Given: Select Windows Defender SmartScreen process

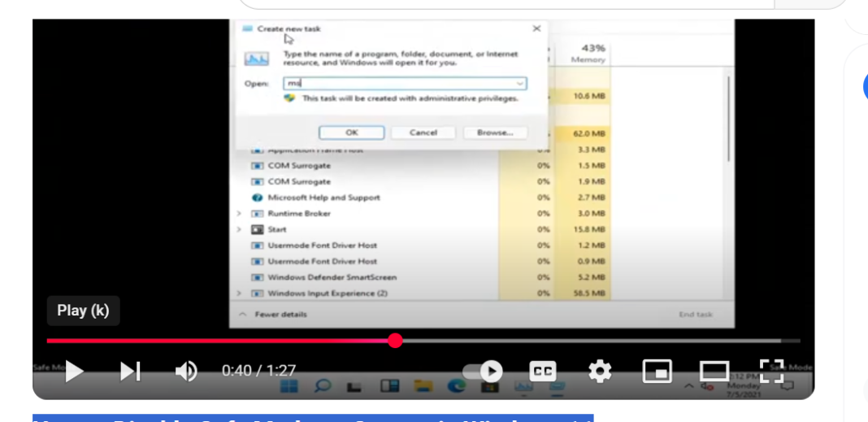Looking at the screenshot, I should click(421, 277).
